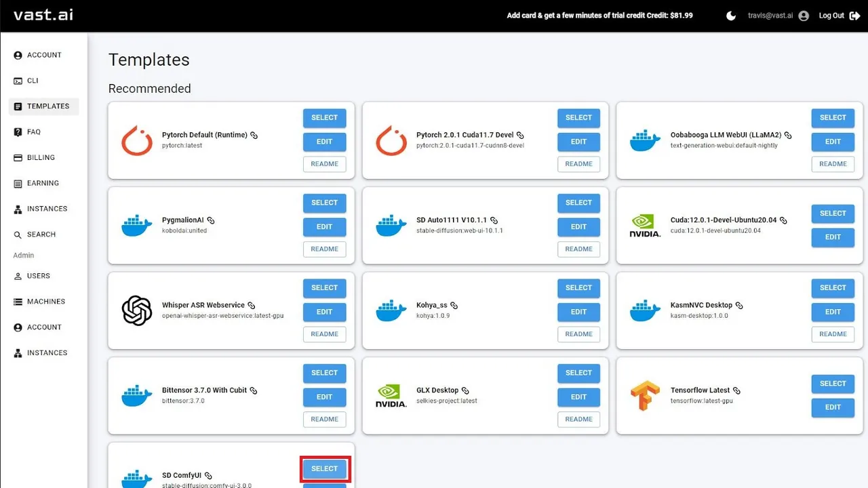Image resolution: width=868 pixels, height=488 pixels.
Task: Click the Docker logo on Kohya_ss card
Action: [391, 310]
